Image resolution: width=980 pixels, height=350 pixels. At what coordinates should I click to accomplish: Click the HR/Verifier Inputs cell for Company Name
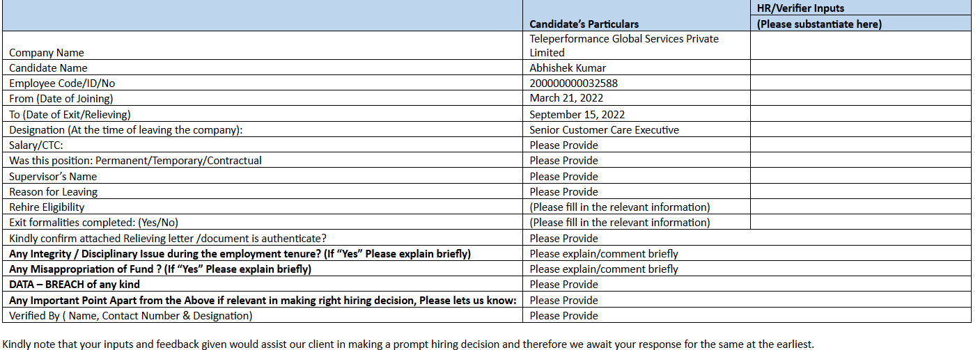point(860,45)
